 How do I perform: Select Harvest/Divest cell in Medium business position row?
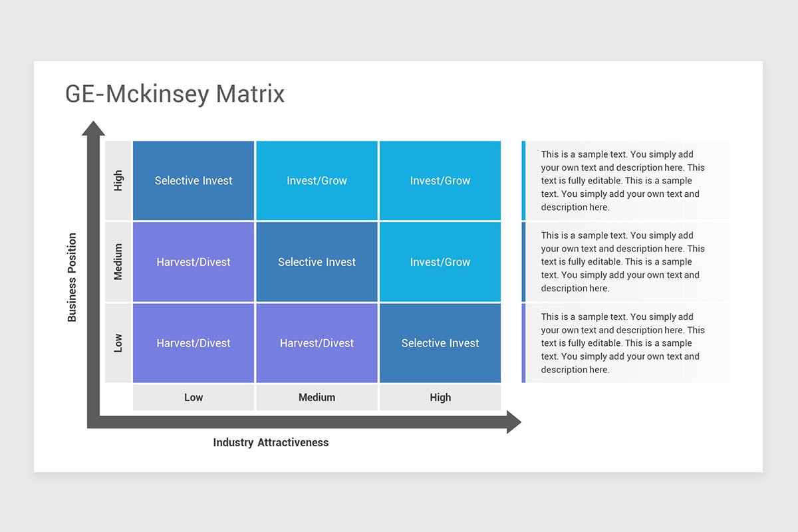coord(194,262)
